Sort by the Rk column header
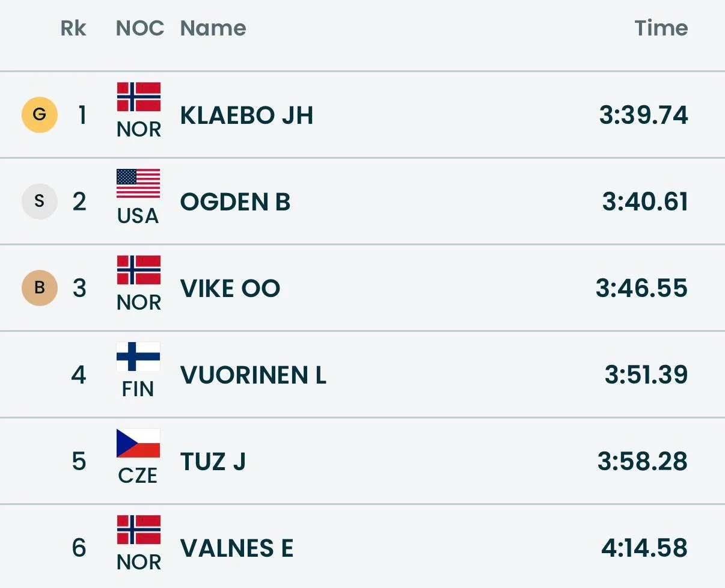The image size is (725, 588). click(73, 28)
